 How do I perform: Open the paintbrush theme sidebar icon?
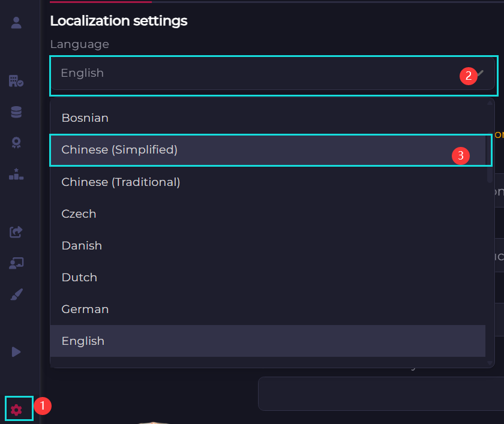tap(16, 294)
